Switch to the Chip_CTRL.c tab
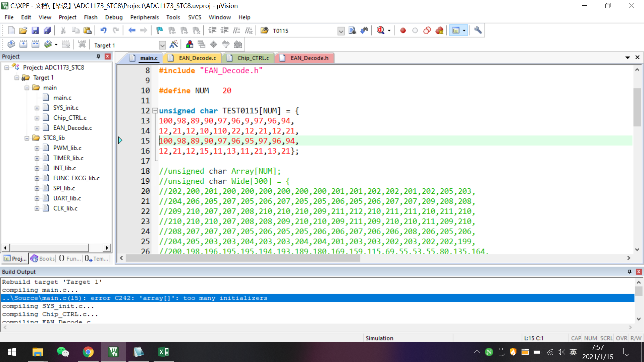This screenshot has height=362, width=644. click(x=249, y=58)
